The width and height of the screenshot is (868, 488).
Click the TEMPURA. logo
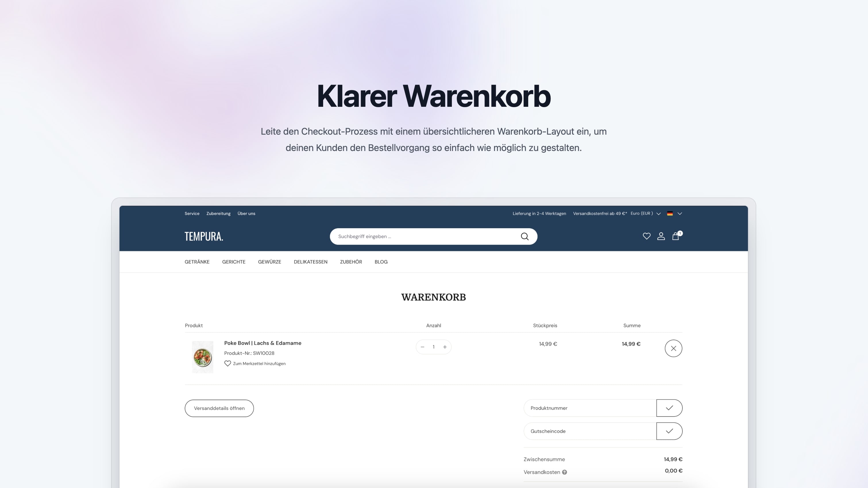click(x=204, y=237)
